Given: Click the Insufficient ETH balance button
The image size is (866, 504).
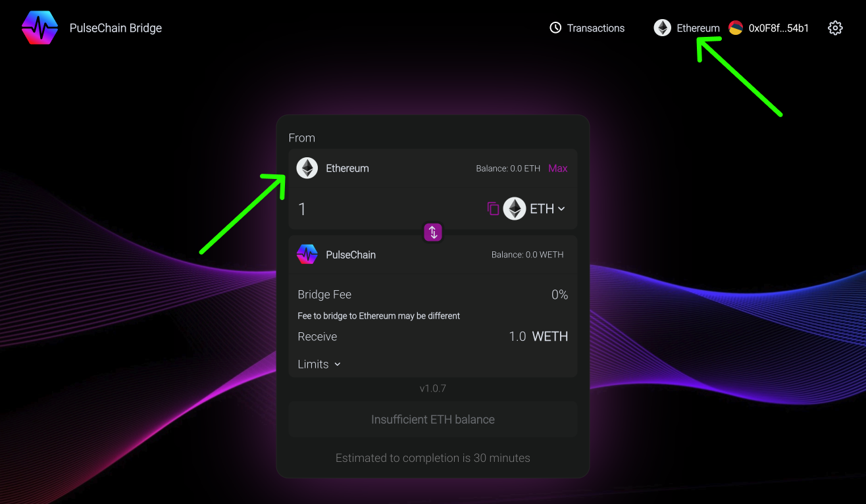Looking at the screenshot, I should point(433,420).
